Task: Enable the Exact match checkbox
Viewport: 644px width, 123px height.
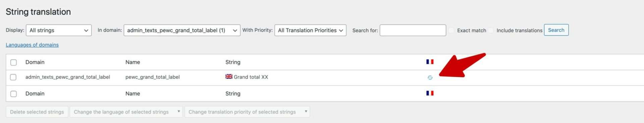Action: (x=451, y=30)
